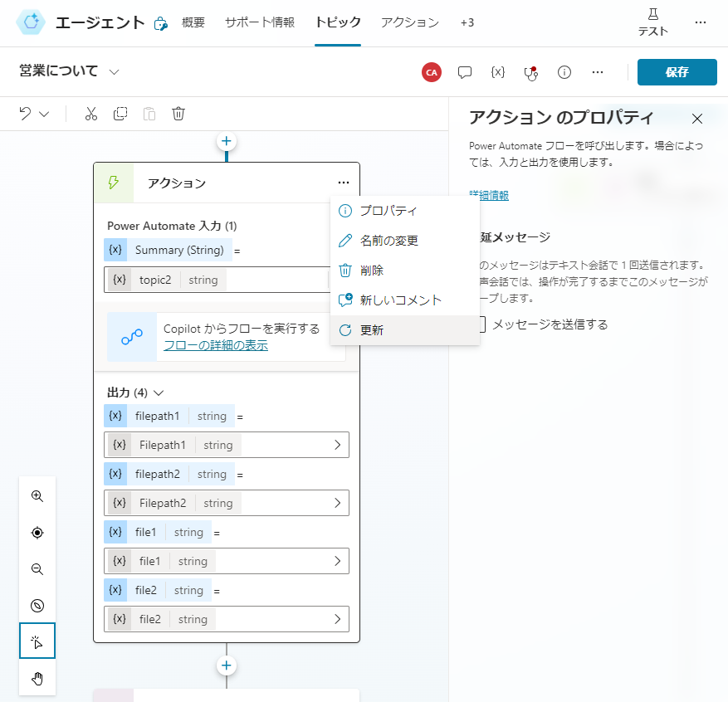Viewport: 728px width, 702px height.
Task: Open the comments speech bubble icon
Action: (465, 72)
